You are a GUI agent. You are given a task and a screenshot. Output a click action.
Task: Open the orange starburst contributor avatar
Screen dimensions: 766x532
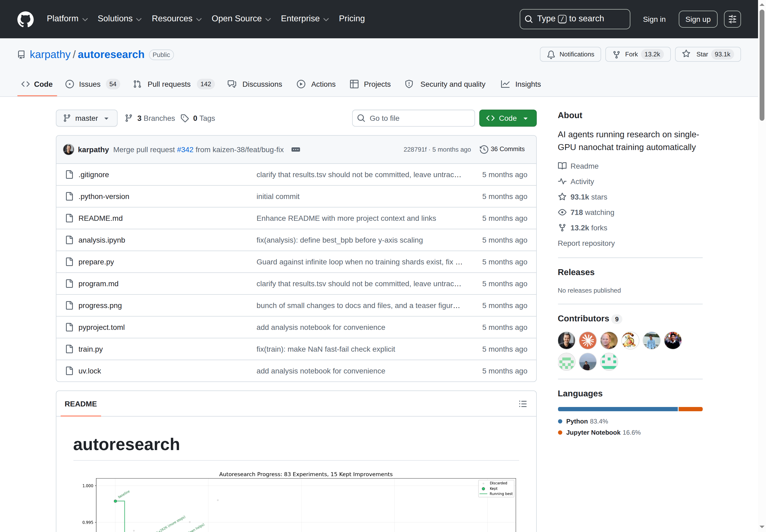pos(588,340)
